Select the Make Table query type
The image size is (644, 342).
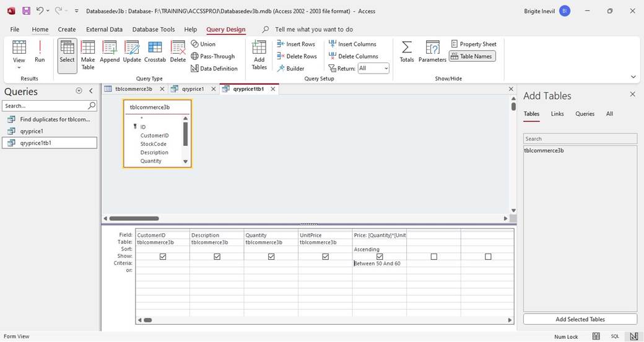coord(88,54)
